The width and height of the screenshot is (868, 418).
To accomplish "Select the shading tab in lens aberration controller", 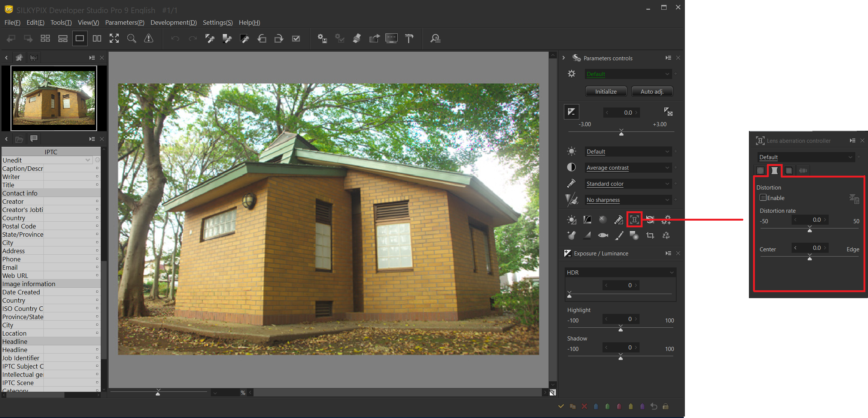I will pos(760,171).
